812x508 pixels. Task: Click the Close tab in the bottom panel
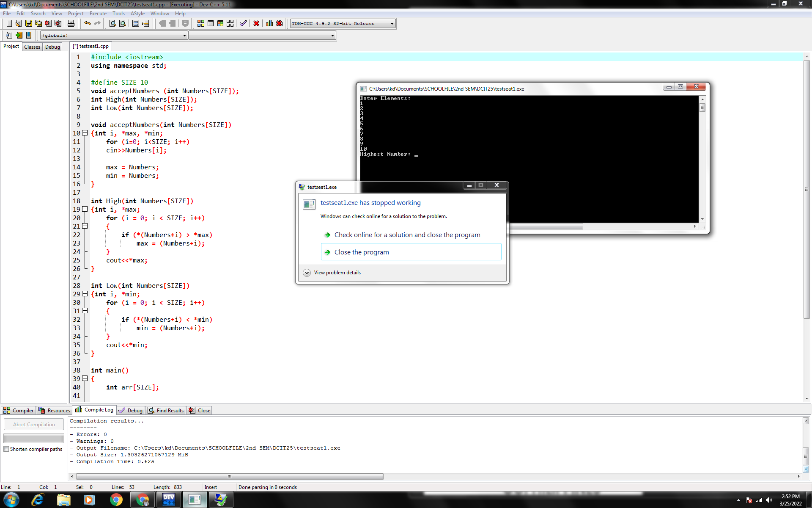[x=200, y=410]
